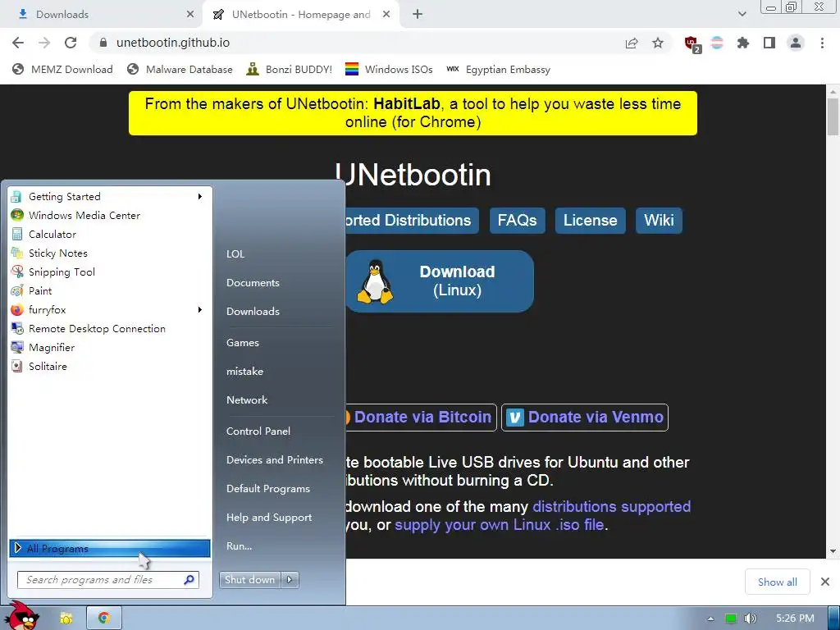Open the FAQs page button
This screenshot has height=630, width=840.
(517, 221)
